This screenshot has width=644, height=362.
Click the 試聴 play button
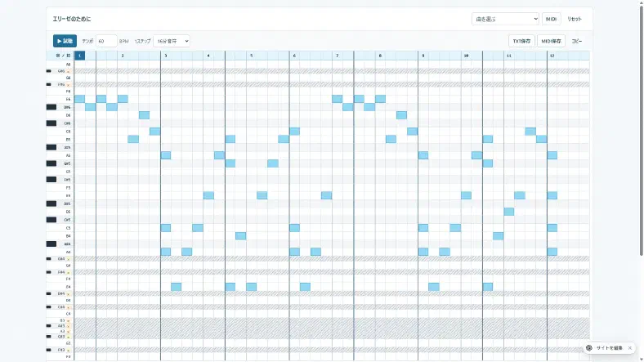pyautogui.click(x=65, y=41)
